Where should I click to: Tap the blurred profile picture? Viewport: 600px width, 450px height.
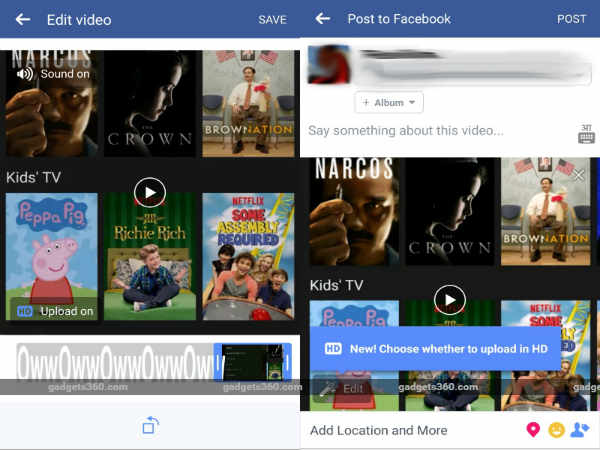click(x=329, y=64)
